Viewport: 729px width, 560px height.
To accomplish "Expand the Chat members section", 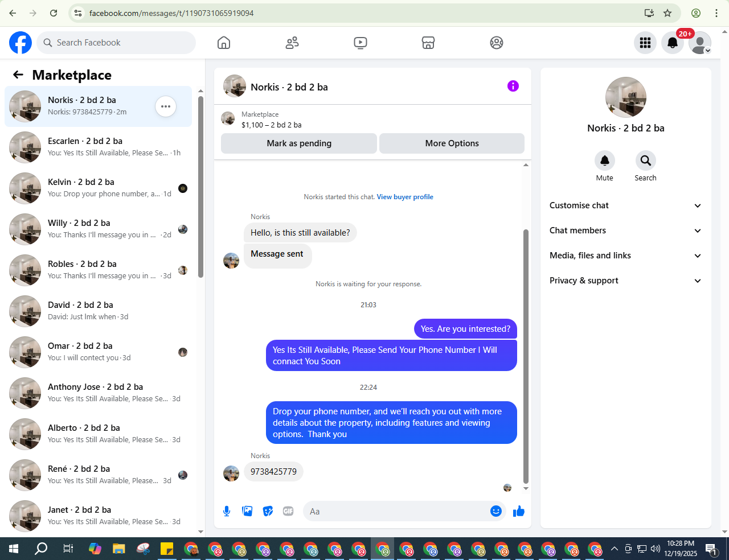I will point(625,230).
